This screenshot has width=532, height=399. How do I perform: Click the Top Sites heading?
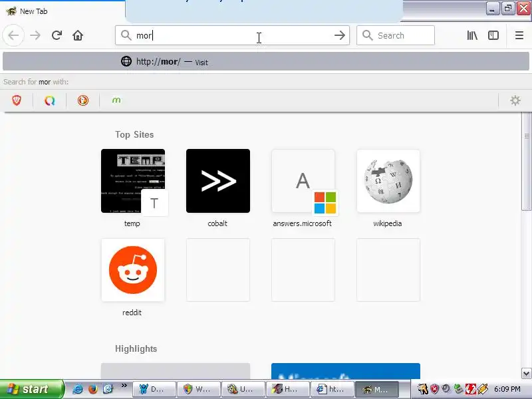(134, 135)
